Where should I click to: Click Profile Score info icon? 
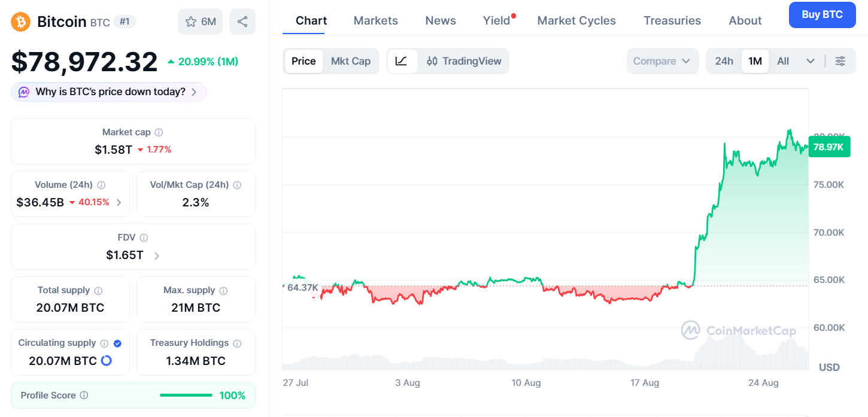tap(84, 395)
